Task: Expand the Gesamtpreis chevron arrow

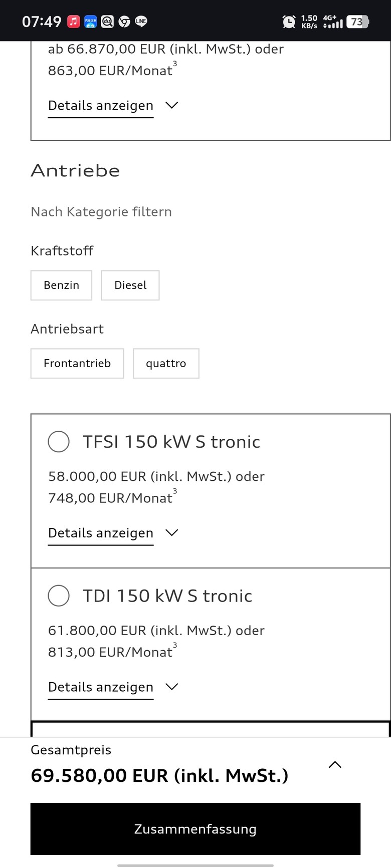Action: 335,764
